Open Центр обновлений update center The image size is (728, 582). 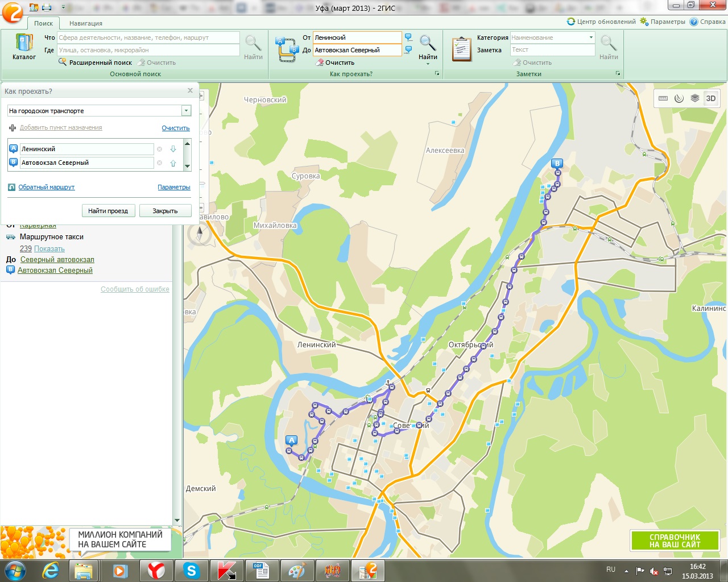click(601, 22)
